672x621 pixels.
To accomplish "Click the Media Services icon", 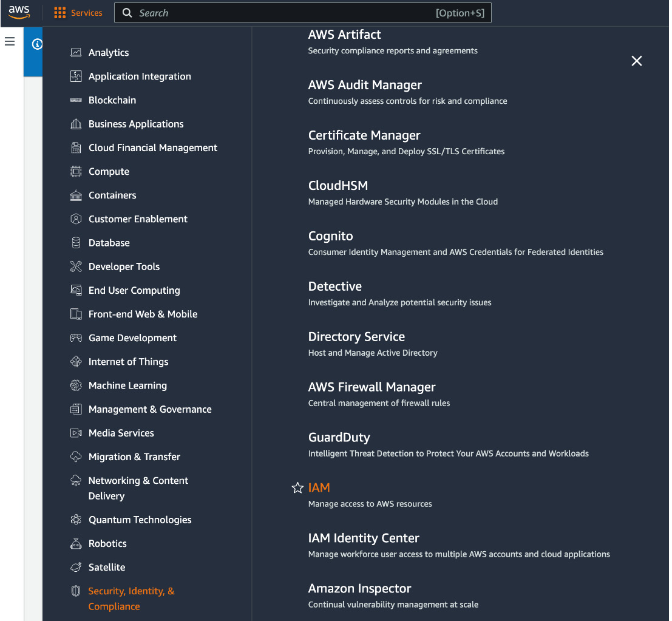I will [76, 433].
